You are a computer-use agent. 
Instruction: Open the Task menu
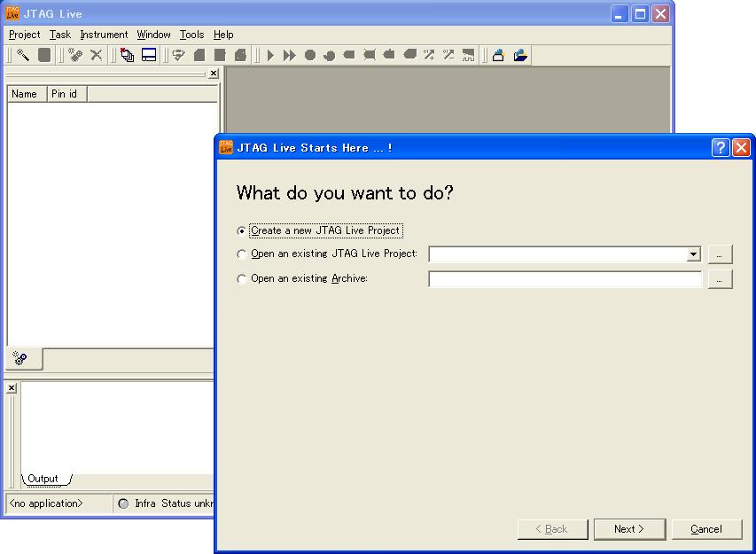click(60, 35)
